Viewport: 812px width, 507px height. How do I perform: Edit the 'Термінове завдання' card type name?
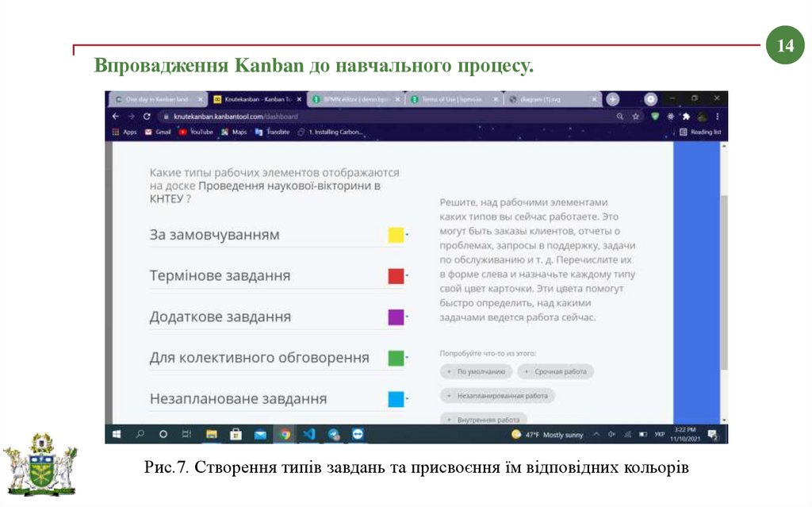click(x=266, y=276)
